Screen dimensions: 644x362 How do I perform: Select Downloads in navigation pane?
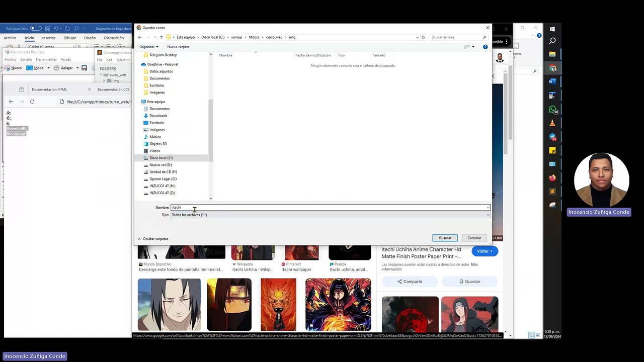click(155, 116)
